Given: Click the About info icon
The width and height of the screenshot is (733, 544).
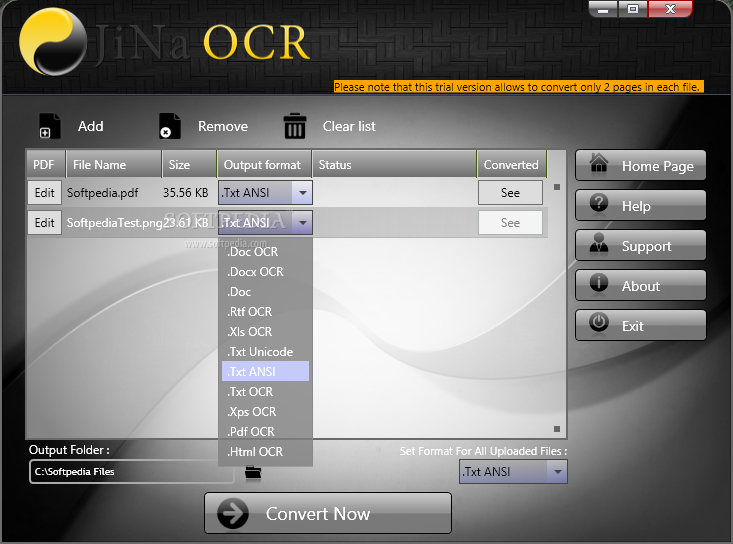Looking at the screenshot, I should 599,283.
